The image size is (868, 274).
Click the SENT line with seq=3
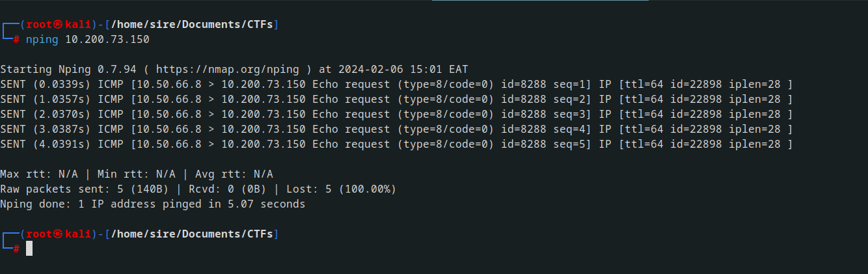396,115
